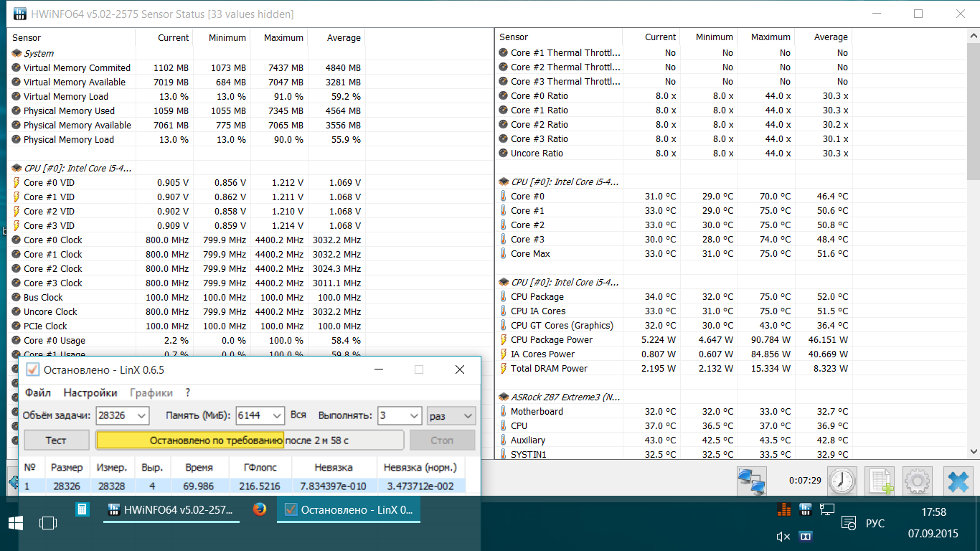Click the elapsed time 0:07:29 readout
The height and width of the screenshot is (551, 980).
click(804, 480)
